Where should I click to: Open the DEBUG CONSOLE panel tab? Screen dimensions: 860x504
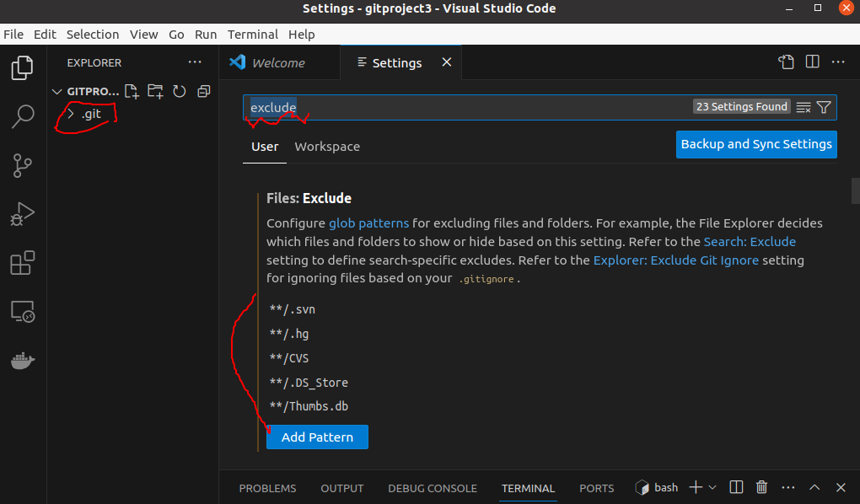(x=433, y=488)
